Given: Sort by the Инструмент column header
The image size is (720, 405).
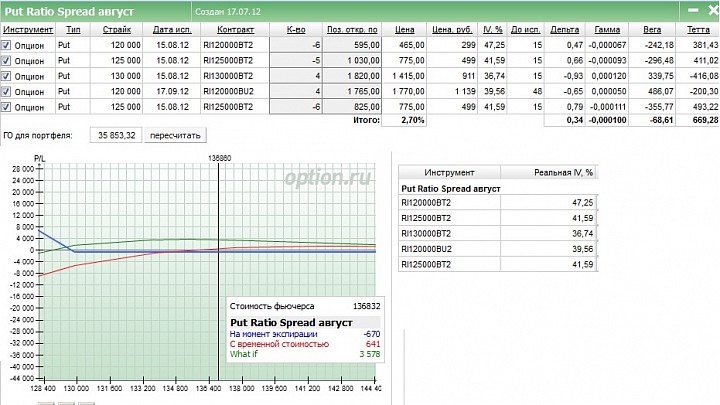Looking at the screenshot, I should pyautogui.click(x=28, y=29).
